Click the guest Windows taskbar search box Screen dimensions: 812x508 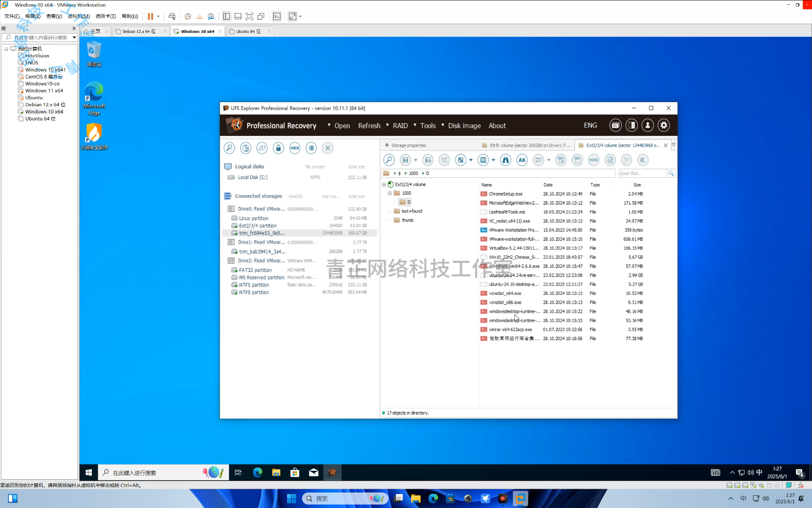(164, 472)
